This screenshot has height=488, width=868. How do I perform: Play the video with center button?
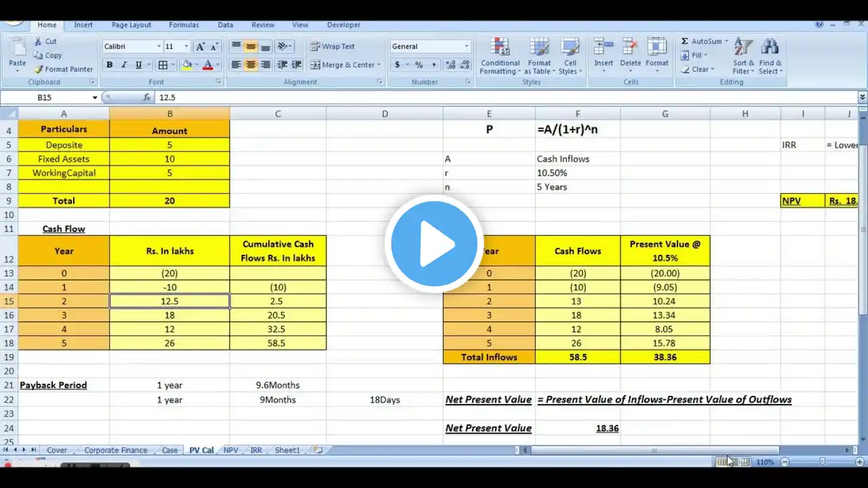434,244
